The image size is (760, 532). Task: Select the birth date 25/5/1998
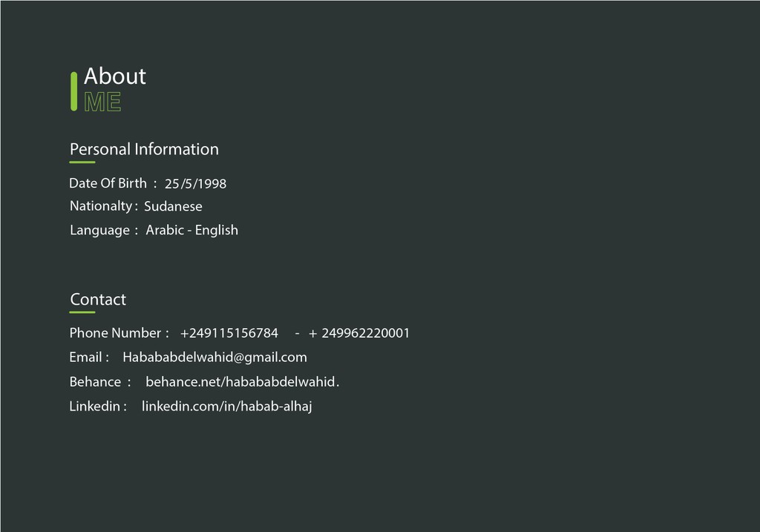195,183
